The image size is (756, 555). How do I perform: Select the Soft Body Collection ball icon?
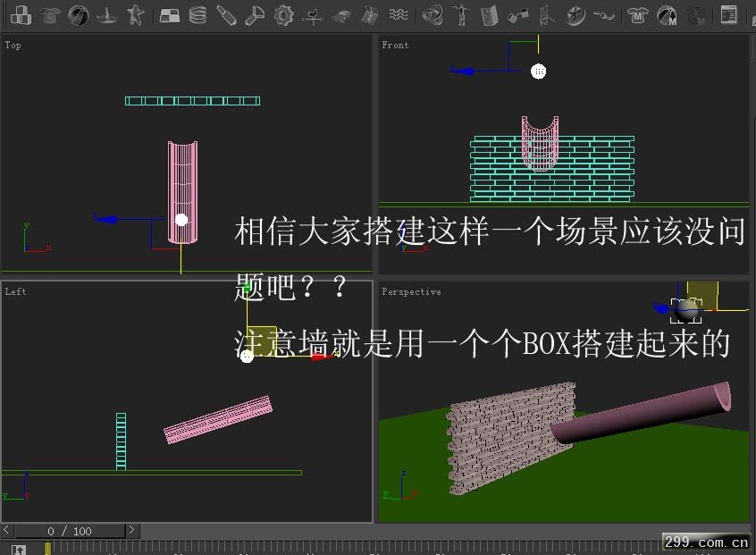[x=79, y=15]
